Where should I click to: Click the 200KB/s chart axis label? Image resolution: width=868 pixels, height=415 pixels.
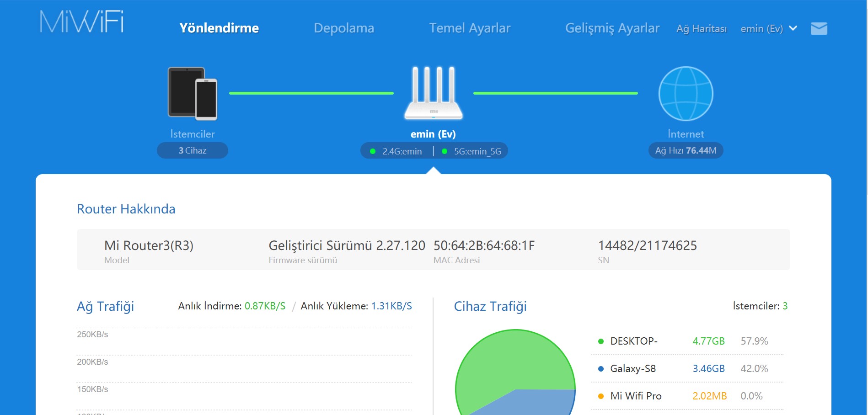pos(92,362)
